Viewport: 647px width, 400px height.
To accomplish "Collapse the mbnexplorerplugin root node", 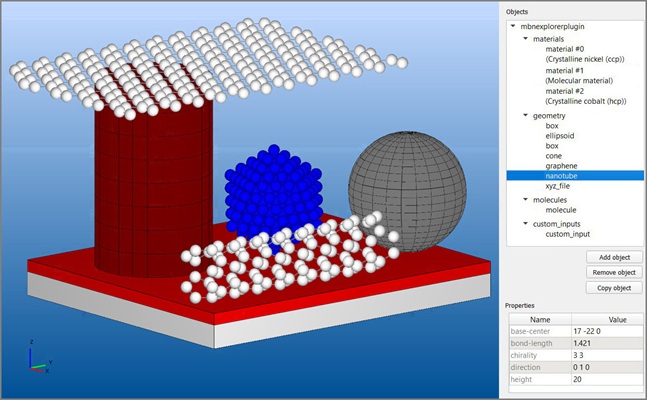I will 513,26.
